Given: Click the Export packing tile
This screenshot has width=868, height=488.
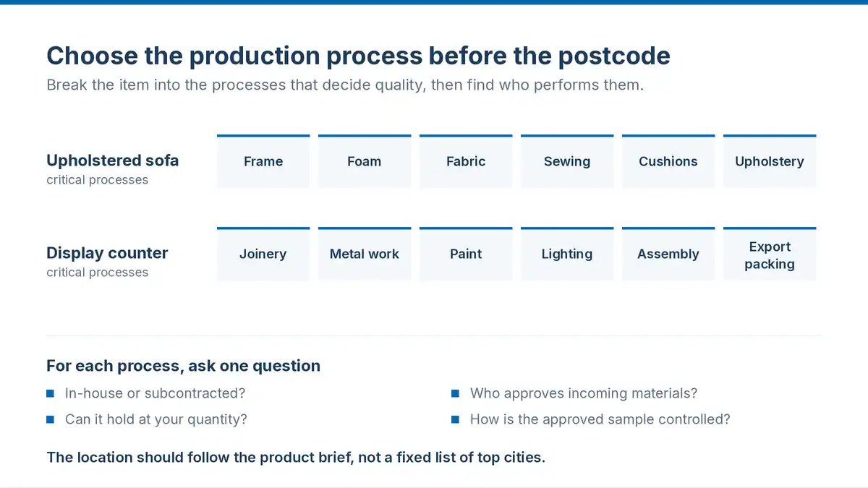Looking at the screenshot, I should click(x=770, y=254).
